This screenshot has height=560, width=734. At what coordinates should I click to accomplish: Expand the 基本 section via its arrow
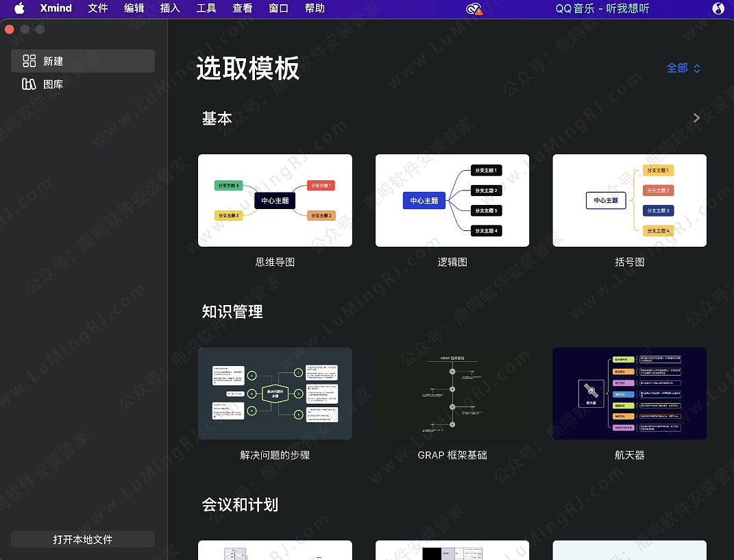coord(696,118)
